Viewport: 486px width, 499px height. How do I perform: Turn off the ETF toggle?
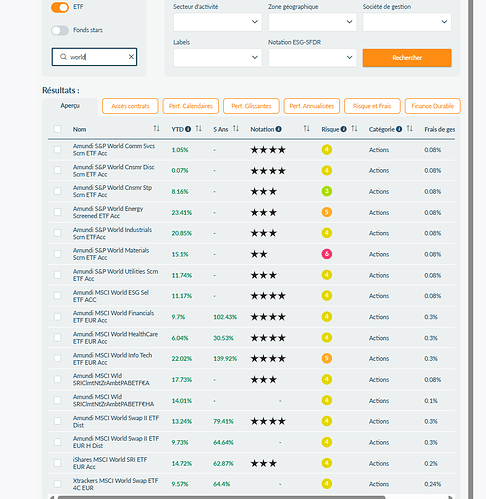[60, 7]
